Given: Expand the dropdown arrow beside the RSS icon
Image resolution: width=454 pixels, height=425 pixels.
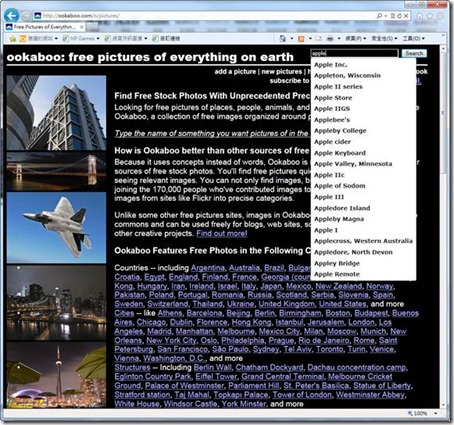Looking at the screenshot, I should point(310,39).
